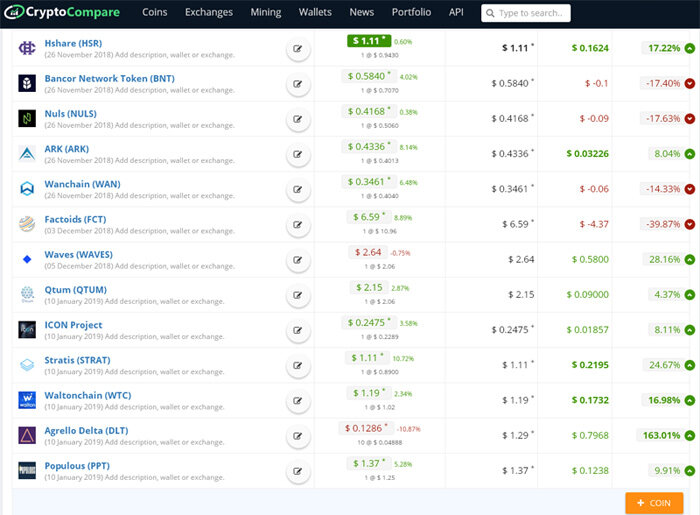Open the API menu item
Viewport: 700px width, 515px height.
[456, 12]
